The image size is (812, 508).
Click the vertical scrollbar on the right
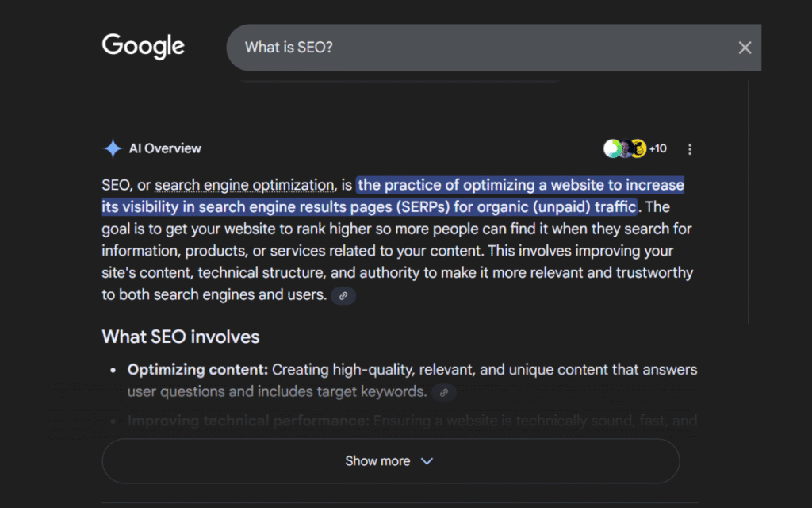click(749, 198)
